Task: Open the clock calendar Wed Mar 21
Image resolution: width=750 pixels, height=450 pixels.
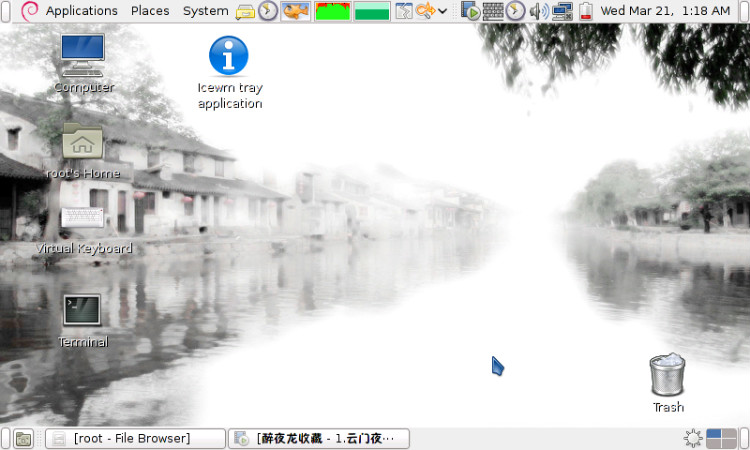Action: (665, 11)
